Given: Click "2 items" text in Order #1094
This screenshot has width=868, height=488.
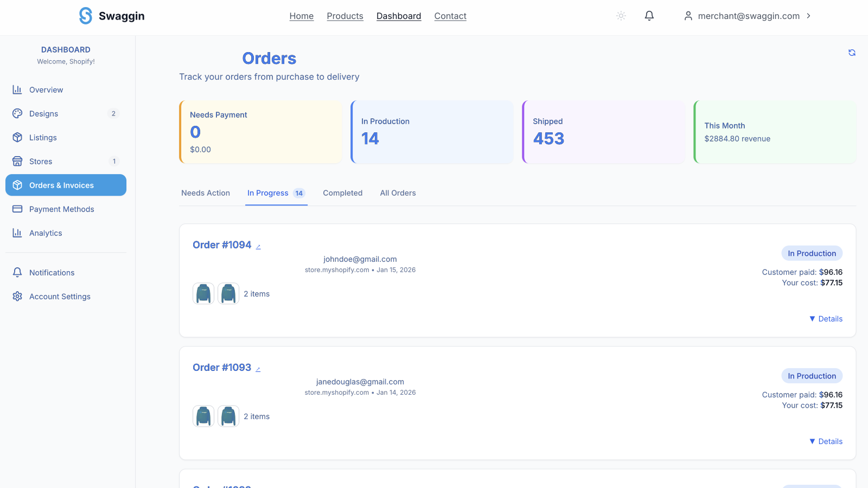Looking at the screenshot, I should coord(257,294).
